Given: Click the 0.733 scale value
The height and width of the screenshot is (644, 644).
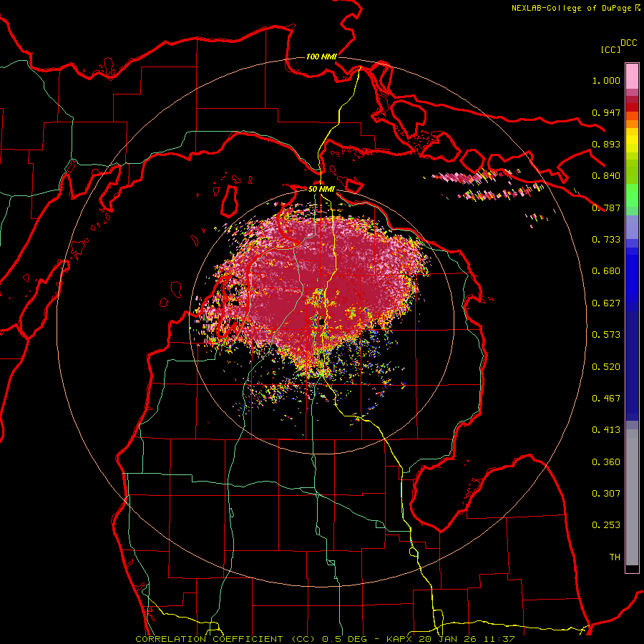Looking at the screenshot, I should click(x=606, y=240).
